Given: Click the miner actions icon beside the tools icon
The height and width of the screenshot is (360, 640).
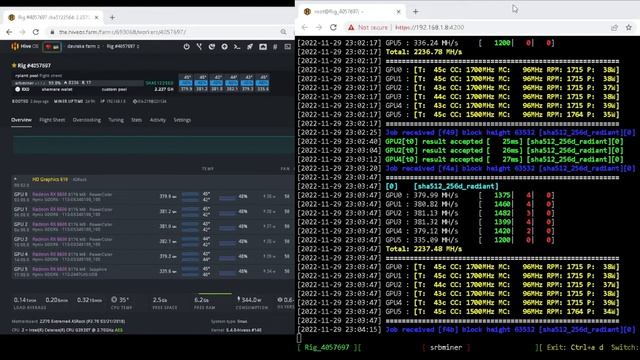Looking at the screenshot, I should coord(212,47).
